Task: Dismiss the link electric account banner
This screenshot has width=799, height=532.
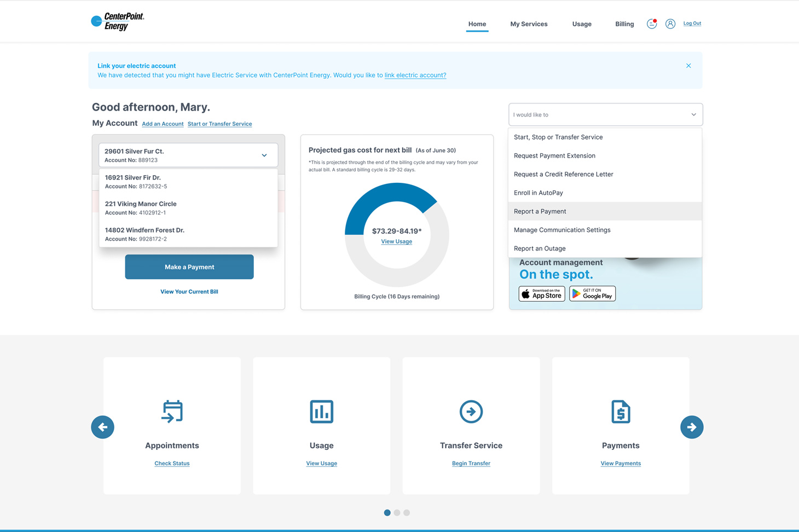Action: click(x=688, y=66)
